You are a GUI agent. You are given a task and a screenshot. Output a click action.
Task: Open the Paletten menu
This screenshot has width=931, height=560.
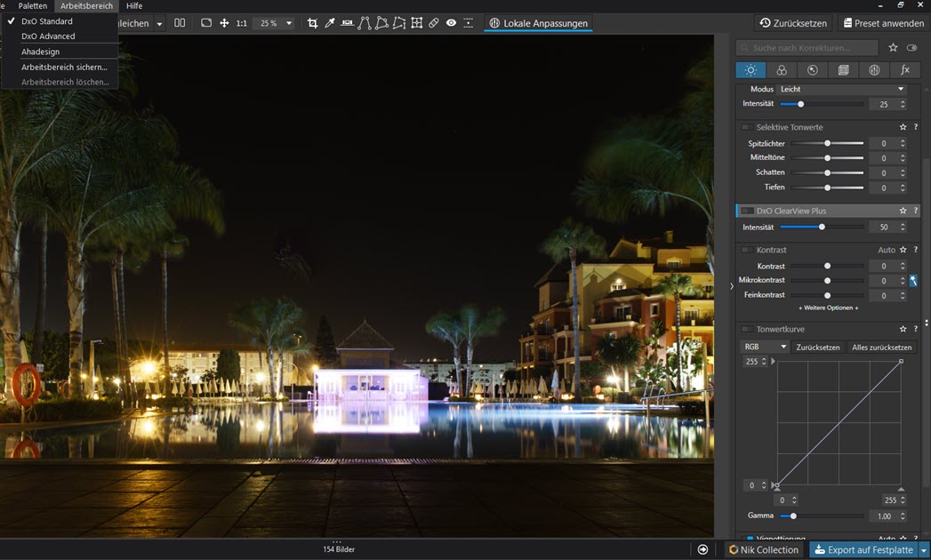click(33, 6)
